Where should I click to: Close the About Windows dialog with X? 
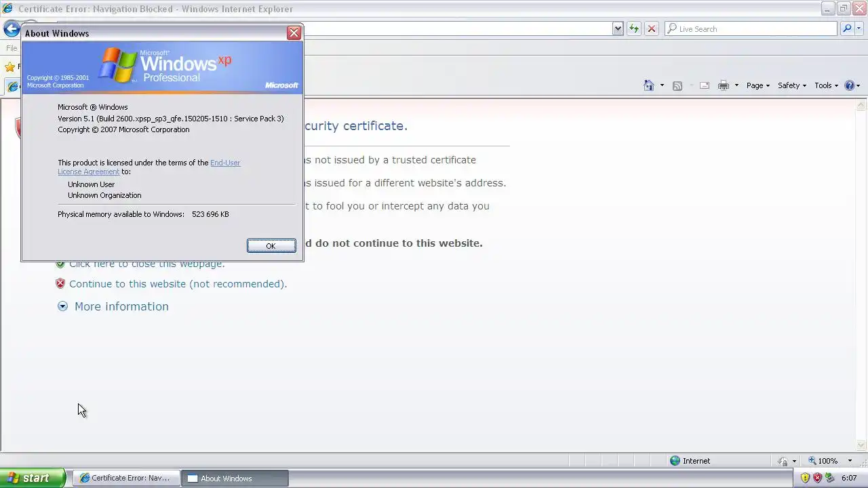pos(294,33)
